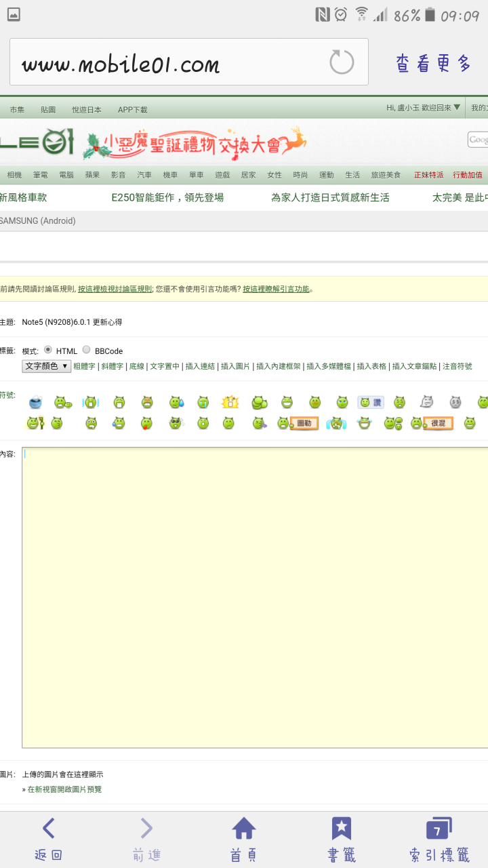Screen dimensions: 488x868
Task: Insert the emoticon with the 很混 badge
Action: coord(431,423)
